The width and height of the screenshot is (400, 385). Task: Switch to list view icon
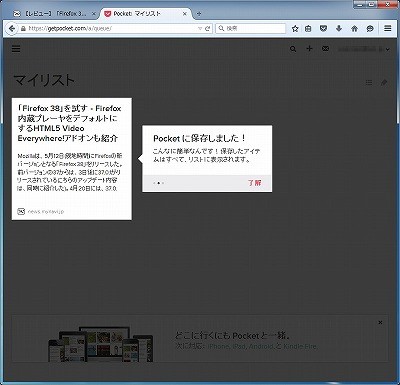369,82
